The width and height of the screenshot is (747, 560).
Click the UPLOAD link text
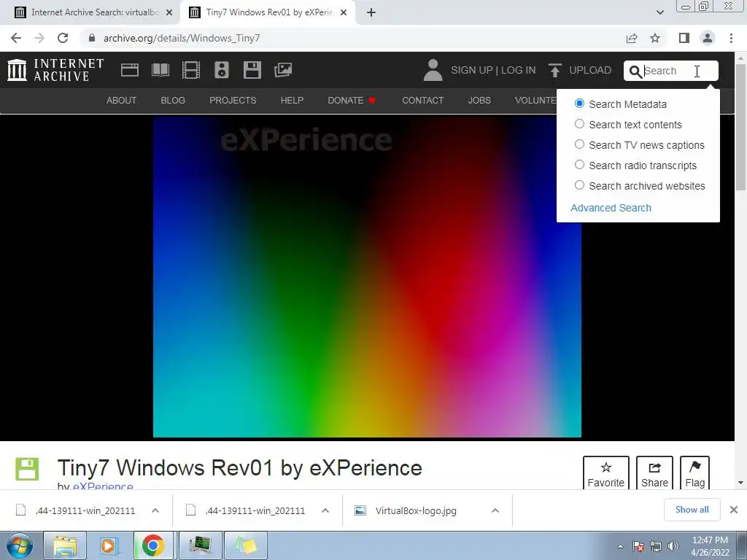(590, 71)
